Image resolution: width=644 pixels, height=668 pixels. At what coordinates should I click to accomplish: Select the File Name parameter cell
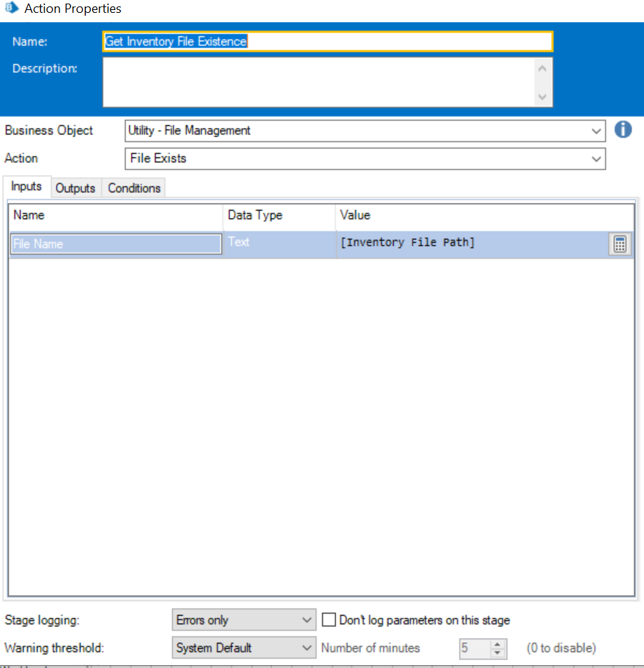[x=116, y=244]
